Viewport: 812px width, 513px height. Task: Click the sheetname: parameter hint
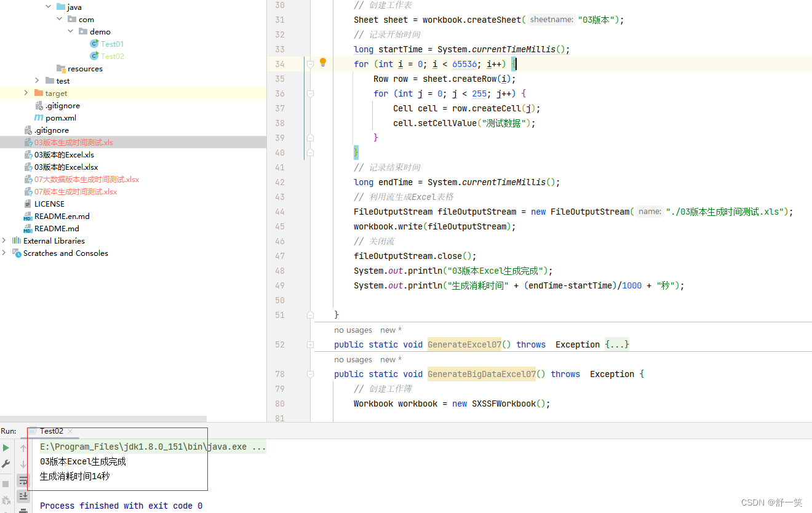[551, 20]
